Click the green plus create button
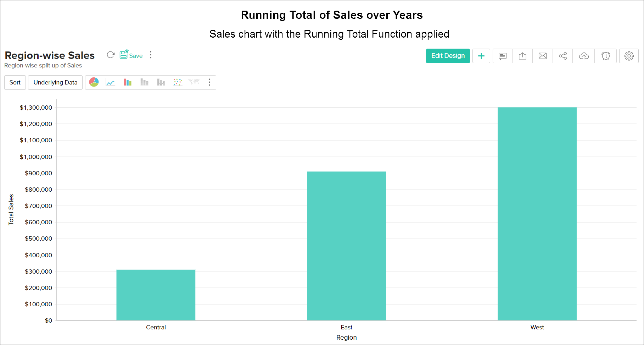 pos(481,56)
